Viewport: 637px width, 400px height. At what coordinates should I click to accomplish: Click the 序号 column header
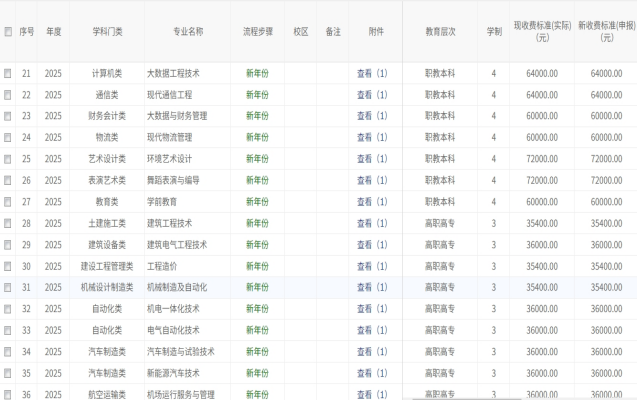click(x=27, y=32)
